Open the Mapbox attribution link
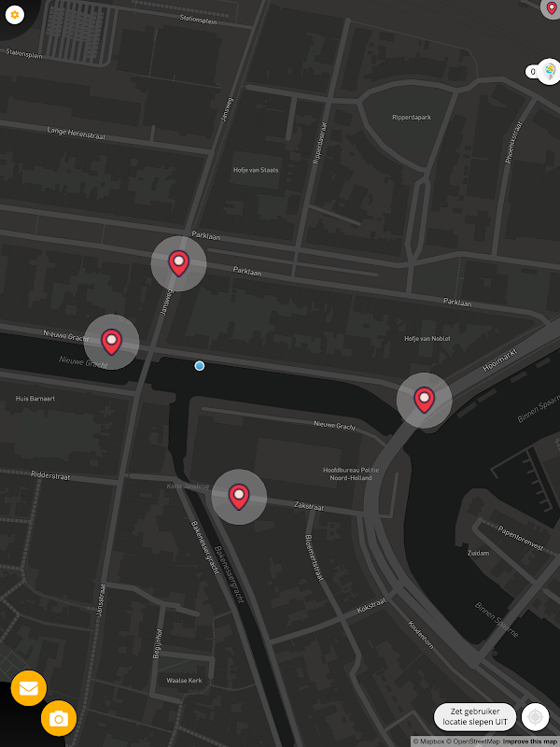The height and width of the screenshot is (747, 560). tap(428, 741)
